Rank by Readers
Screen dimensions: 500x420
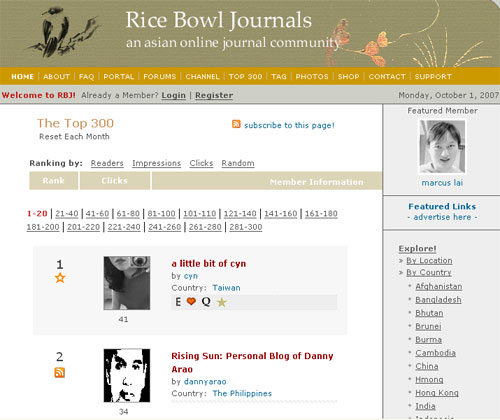(107, 163)
